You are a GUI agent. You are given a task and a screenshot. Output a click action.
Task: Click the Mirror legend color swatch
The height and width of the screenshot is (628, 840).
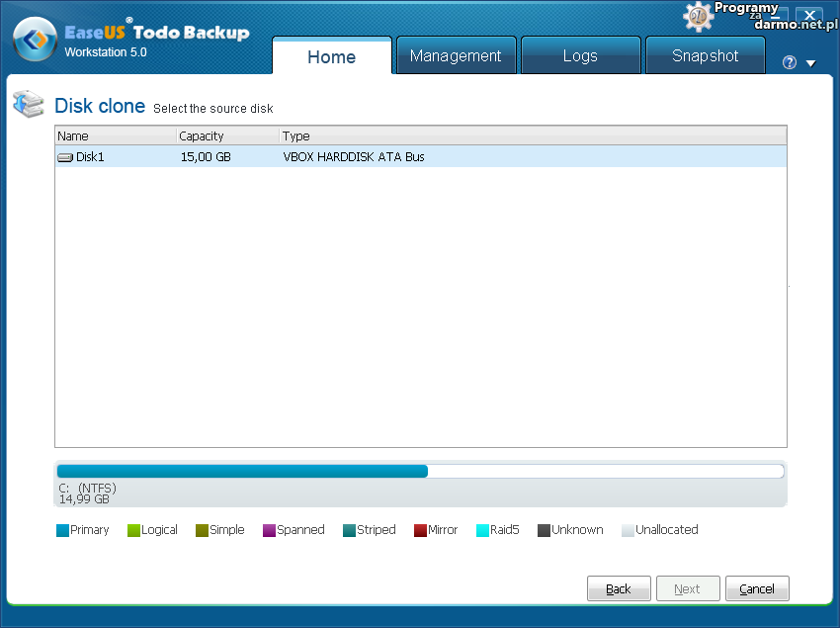(420, 531)
